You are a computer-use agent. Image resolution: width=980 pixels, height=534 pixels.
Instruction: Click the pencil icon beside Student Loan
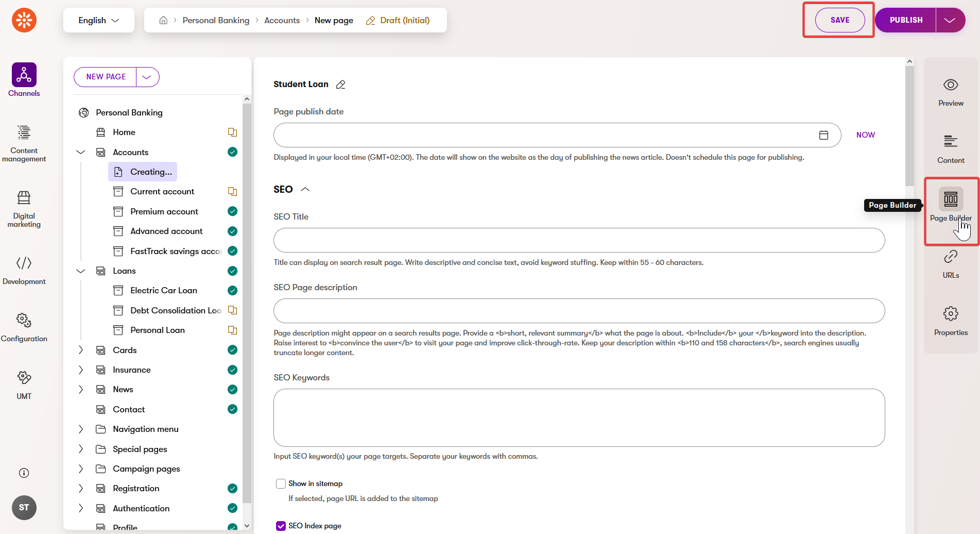(x=340, y=85)
